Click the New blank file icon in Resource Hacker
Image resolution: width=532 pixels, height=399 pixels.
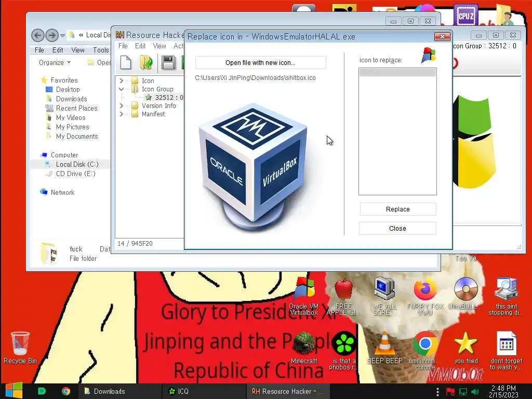click(x=126, y=63)
